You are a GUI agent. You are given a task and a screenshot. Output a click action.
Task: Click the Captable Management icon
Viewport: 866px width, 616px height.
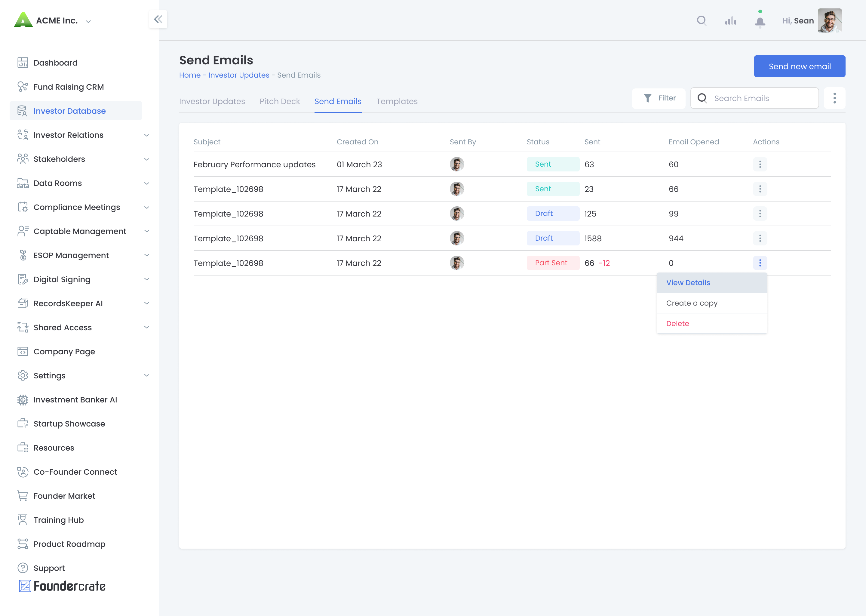click(23, 231)
